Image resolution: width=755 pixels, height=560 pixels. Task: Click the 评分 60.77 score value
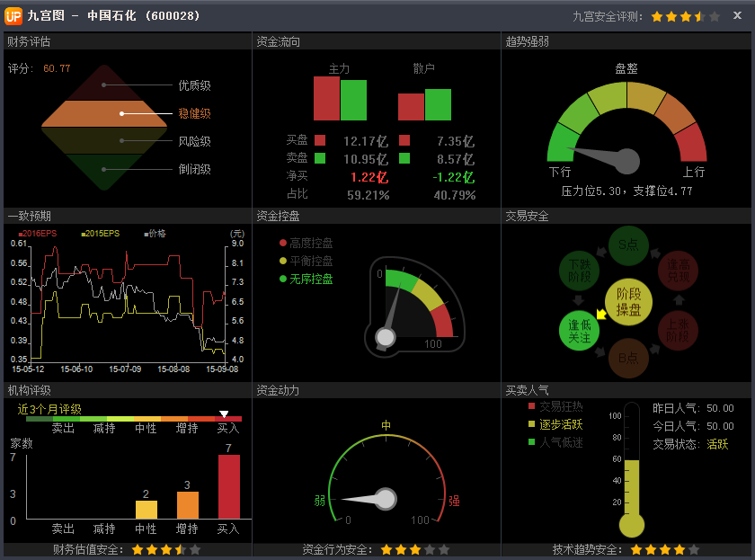(x=57, y=68)
